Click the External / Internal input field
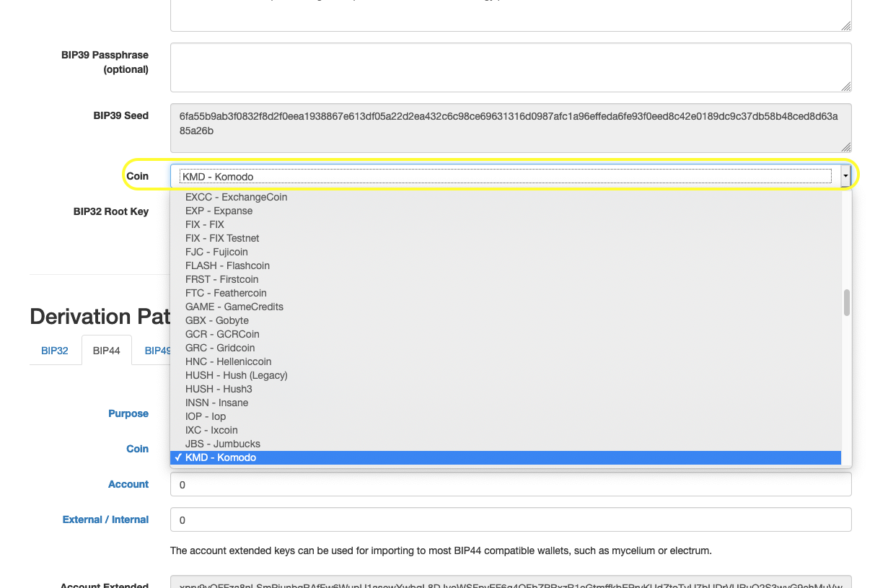888x588 pixels. (511, 519)
